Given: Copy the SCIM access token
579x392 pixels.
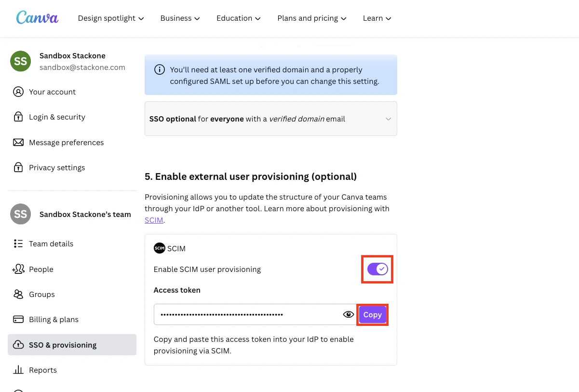Looking at the screenshot, I should coord(372,314).
